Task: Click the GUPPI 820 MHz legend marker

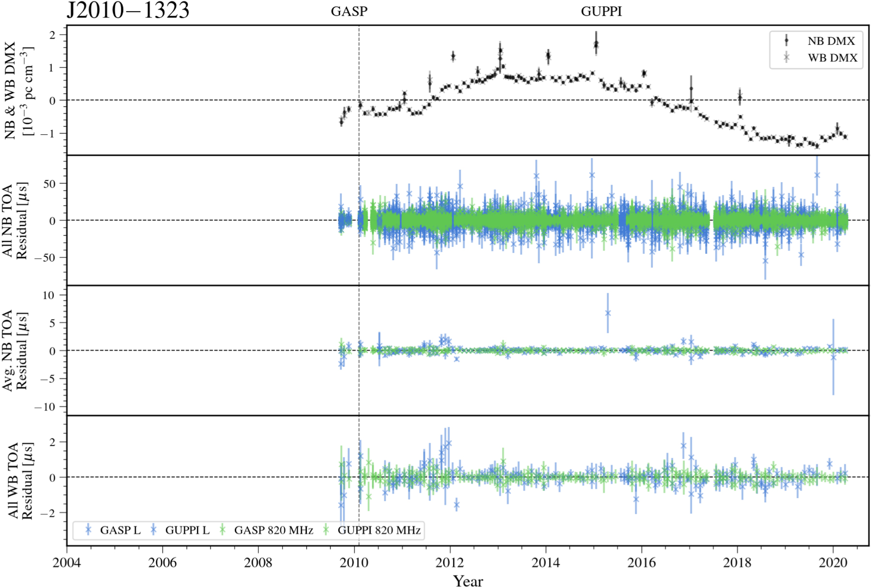Action: point(326,530)
